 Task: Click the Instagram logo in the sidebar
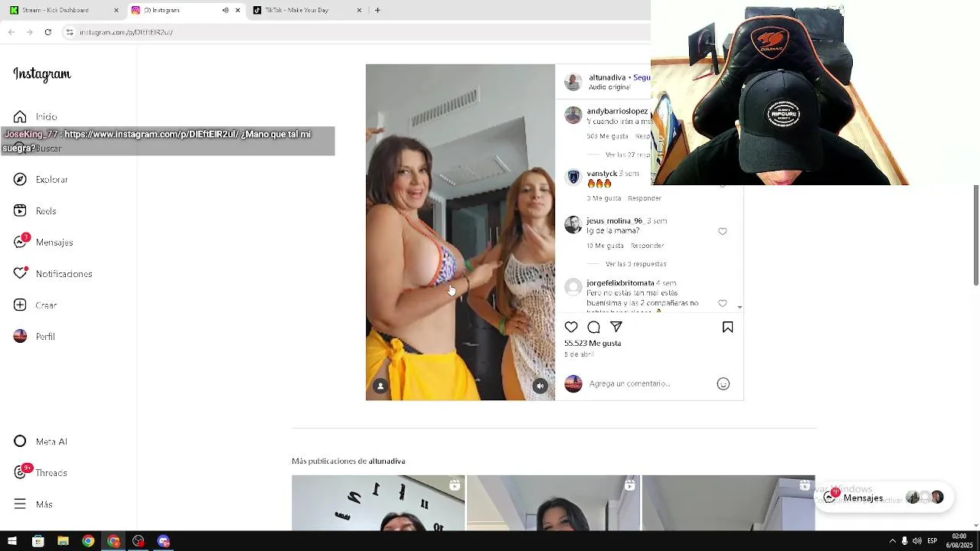[42, 74]
